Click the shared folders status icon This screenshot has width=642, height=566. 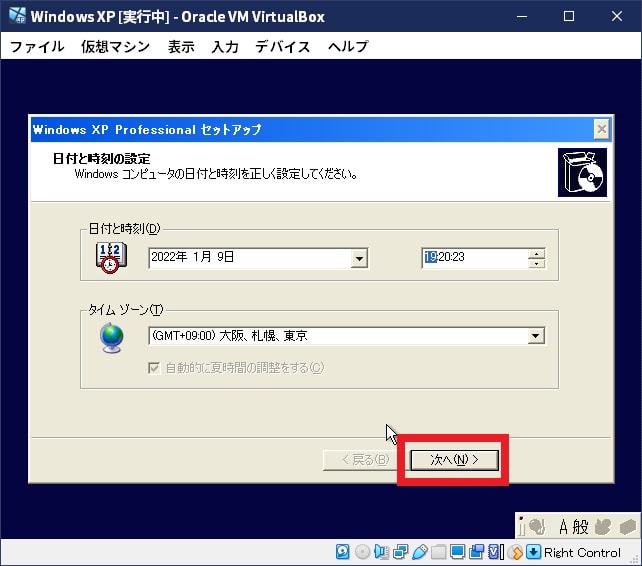click(438, 552)
